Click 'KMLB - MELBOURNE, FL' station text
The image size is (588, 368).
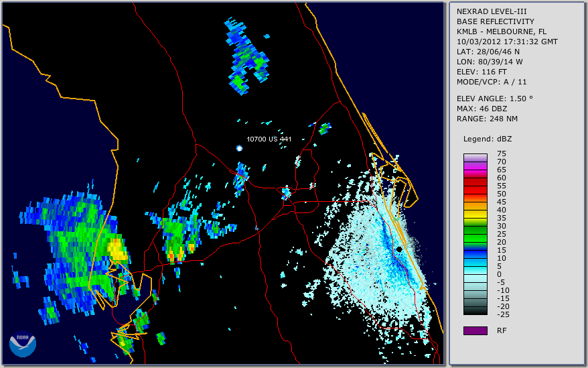tap(502, 32)
